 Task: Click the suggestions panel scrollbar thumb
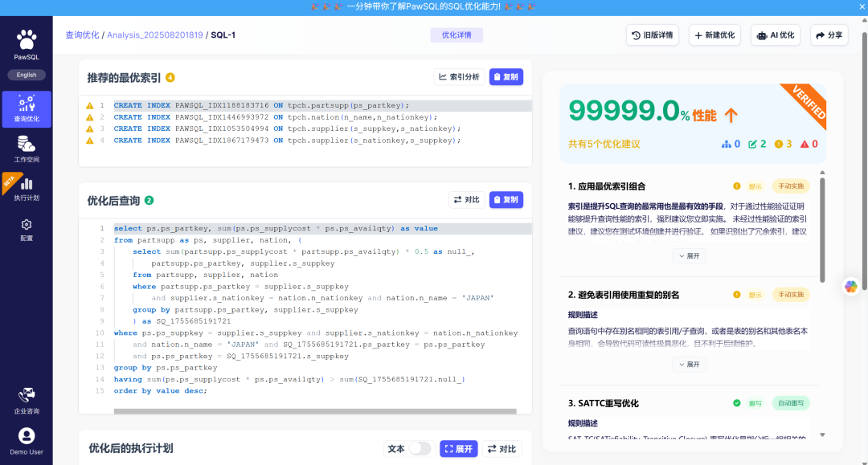tap(823, 230)
